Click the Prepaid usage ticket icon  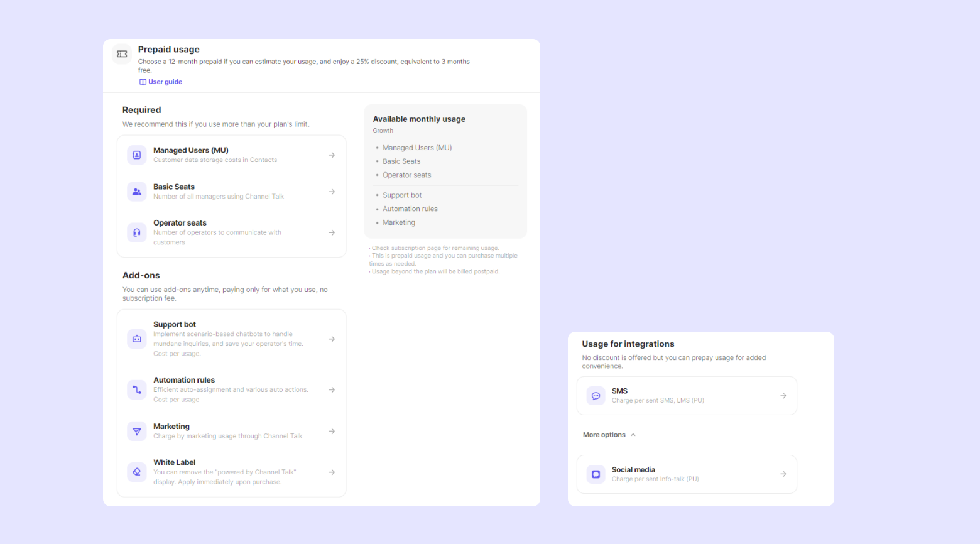click(x=122, y=54)
